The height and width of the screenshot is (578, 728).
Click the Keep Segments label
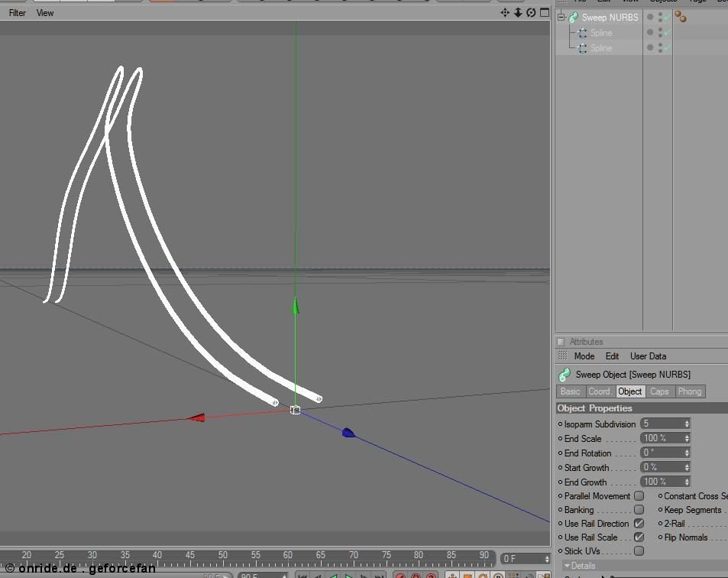(693, 510)
